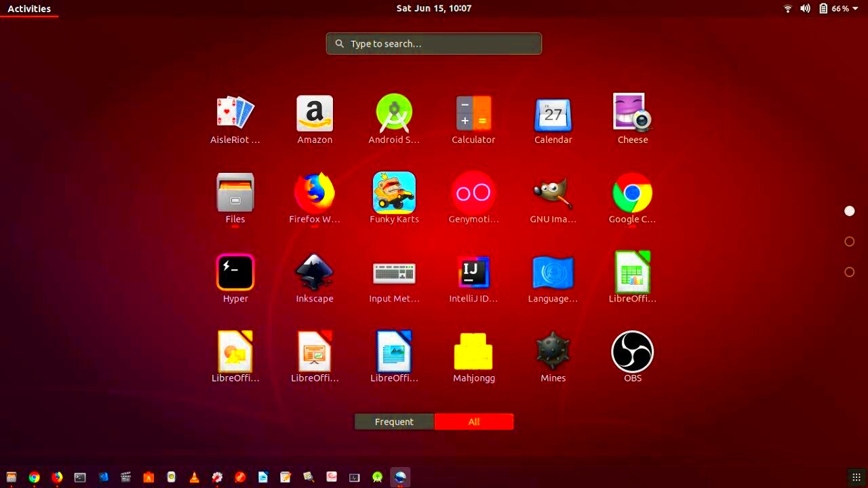
Task: Launch OBS
Action: point(633,357)
